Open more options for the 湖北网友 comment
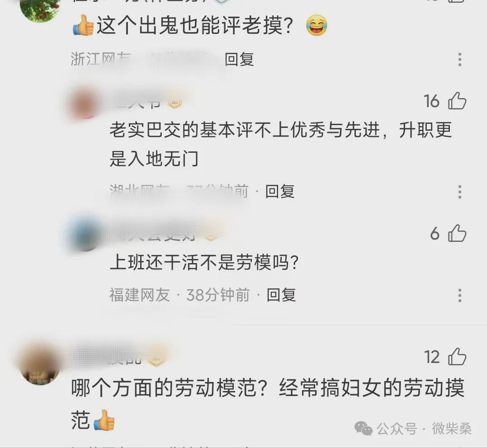Screen dimensions: 487x448 coord(460,192)
